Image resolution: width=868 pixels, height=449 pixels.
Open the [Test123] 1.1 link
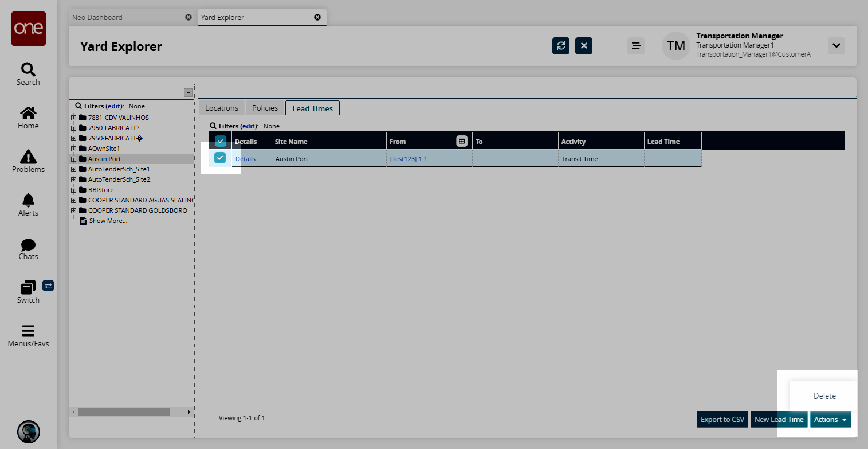click(409, 159)
